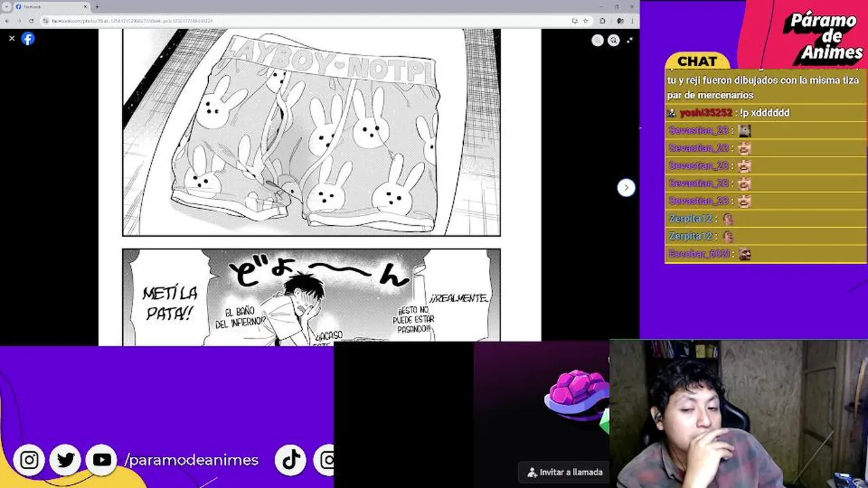Click the install app icon in address bar
Viewport: 868px width, 488px height.
tap(575, 21)
